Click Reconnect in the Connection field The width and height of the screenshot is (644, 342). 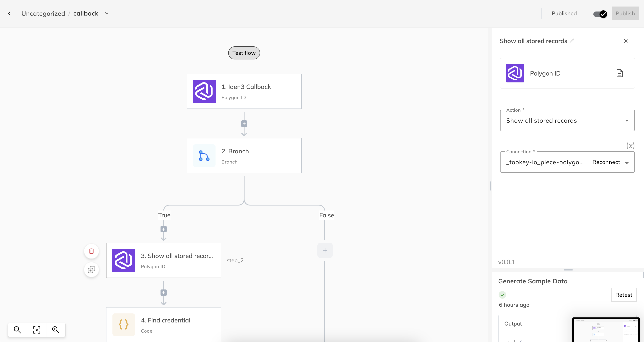pyautogui.click(x=606, y=162)
